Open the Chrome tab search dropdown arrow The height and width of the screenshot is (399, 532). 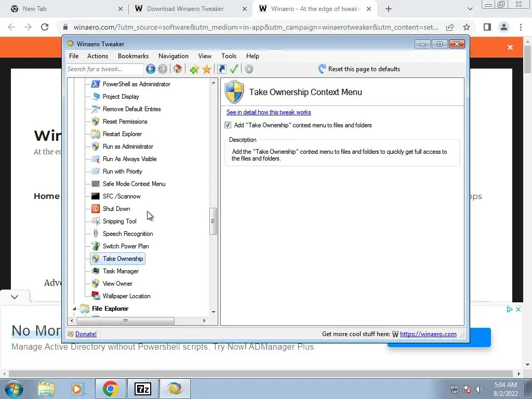pyautogui.click(x=470, y=9)
